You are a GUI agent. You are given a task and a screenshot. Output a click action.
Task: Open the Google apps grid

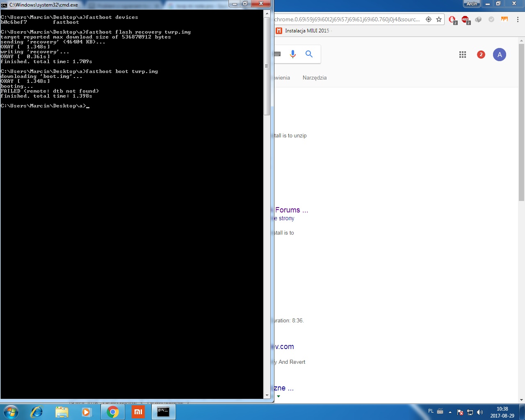click(463, 55)
